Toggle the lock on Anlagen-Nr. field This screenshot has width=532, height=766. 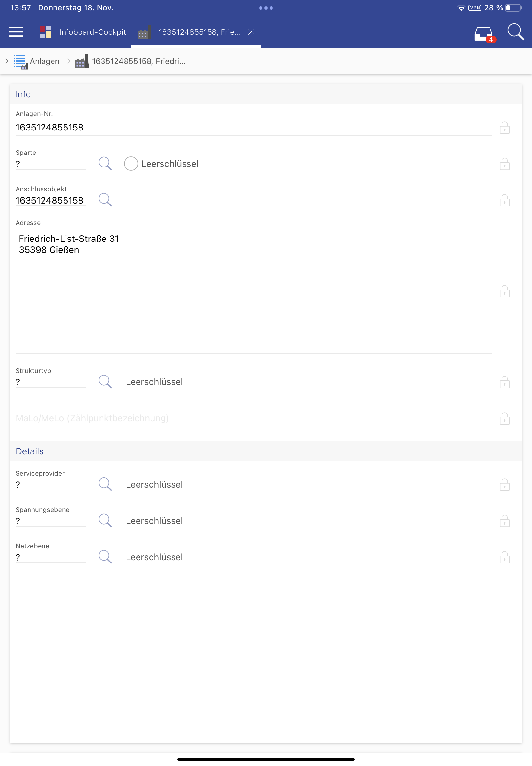504,128
